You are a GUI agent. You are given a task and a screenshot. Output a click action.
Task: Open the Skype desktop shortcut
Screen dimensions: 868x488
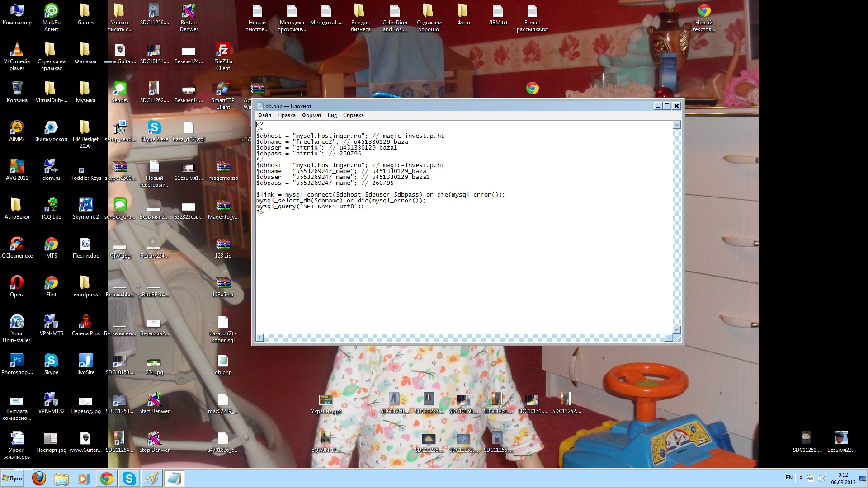(51, 361)
